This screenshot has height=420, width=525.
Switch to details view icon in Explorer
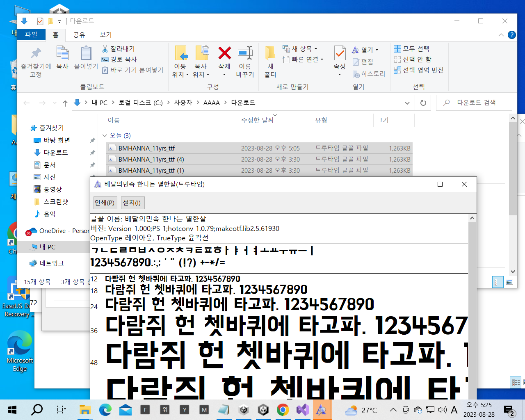pyautogui.click(x=498, y=282)
